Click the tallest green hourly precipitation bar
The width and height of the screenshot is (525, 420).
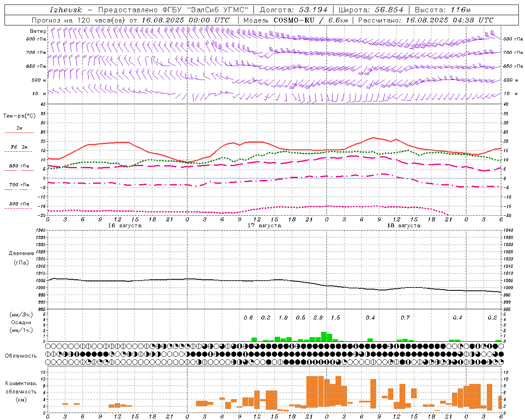tap(324, 336)
